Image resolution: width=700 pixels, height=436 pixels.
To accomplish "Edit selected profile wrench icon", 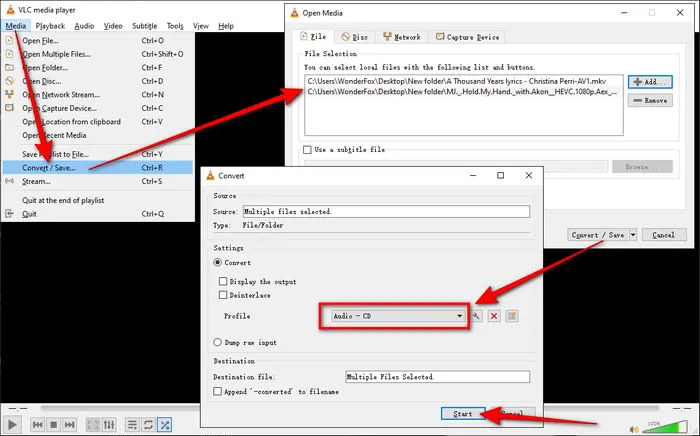I will pyautogui.click(x=476, y=316).
